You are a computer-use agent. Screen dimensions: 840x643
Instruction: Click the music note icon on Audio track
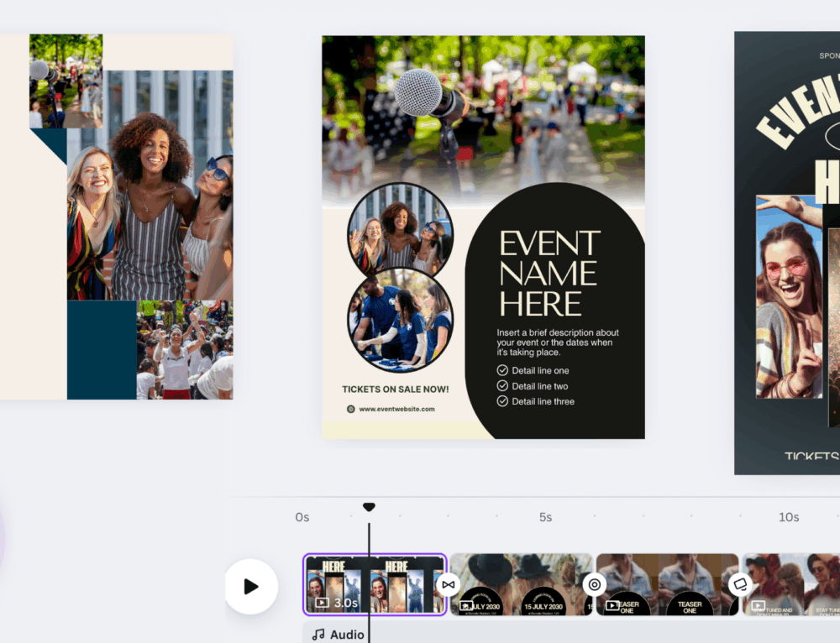pyautogui.click(x=318, y=635)
